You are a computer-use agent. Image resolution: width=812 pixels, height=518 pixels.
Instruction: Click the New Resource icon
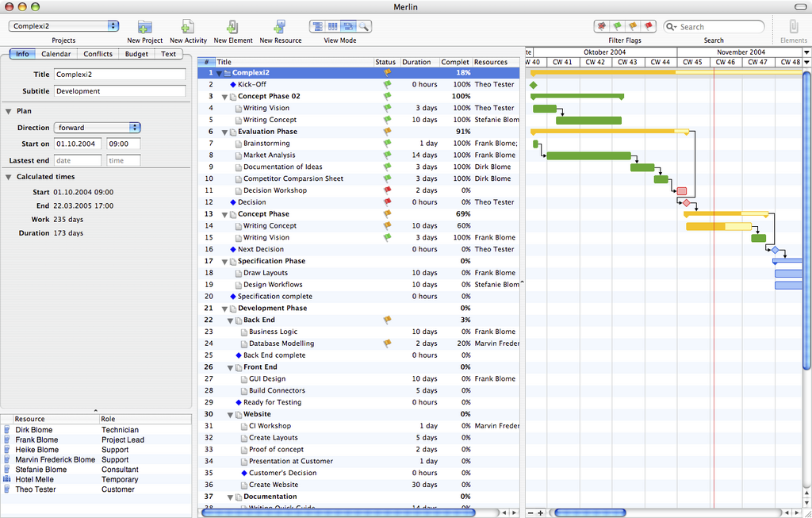[280, 27]
